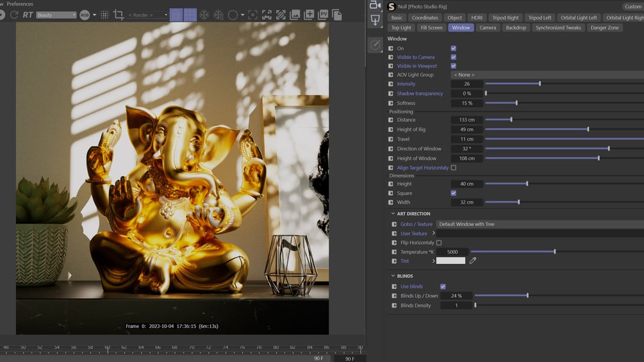Click the first snowflake freeze icon
This screenshot has width=644, height=362.
click(x=204, y=15)
